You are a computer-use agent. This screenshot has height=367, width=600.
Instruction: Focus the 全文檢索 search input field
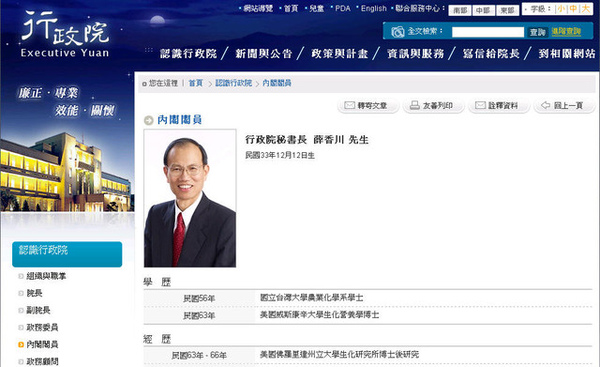488,32
